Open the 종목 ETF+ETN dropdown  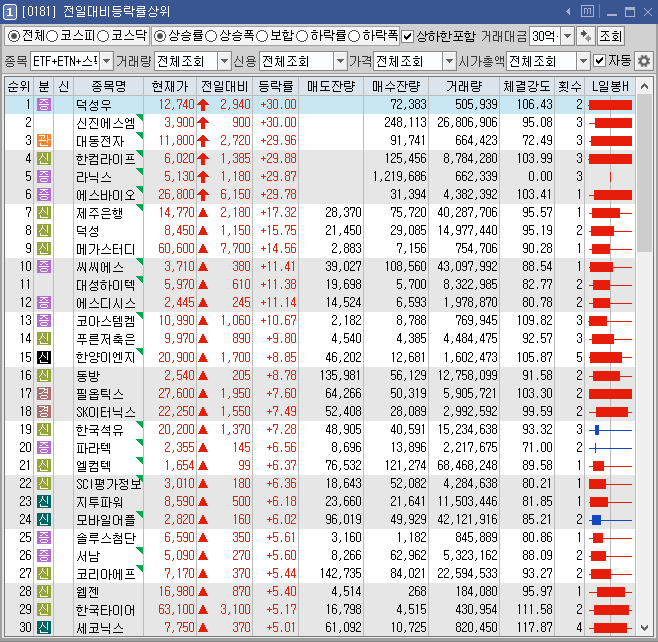[x=107, y=61]
